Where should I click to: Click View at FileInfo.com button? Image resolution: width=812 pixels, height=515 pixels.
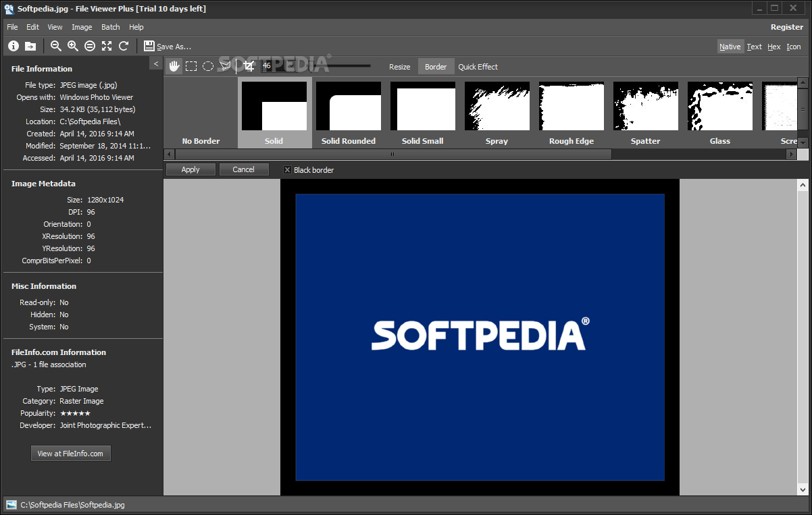pos(70,454)
